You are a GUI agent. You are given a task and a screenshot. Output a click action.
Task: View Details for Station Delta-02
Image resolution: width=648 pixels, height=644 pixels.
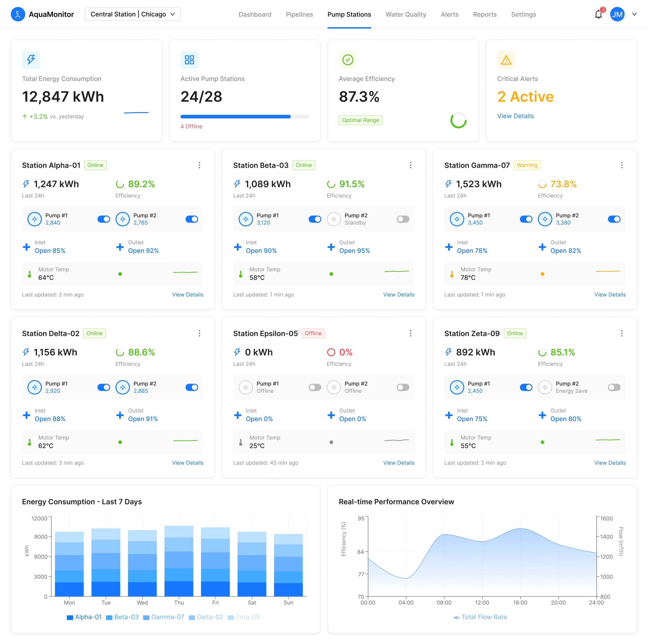coord(187,463)
